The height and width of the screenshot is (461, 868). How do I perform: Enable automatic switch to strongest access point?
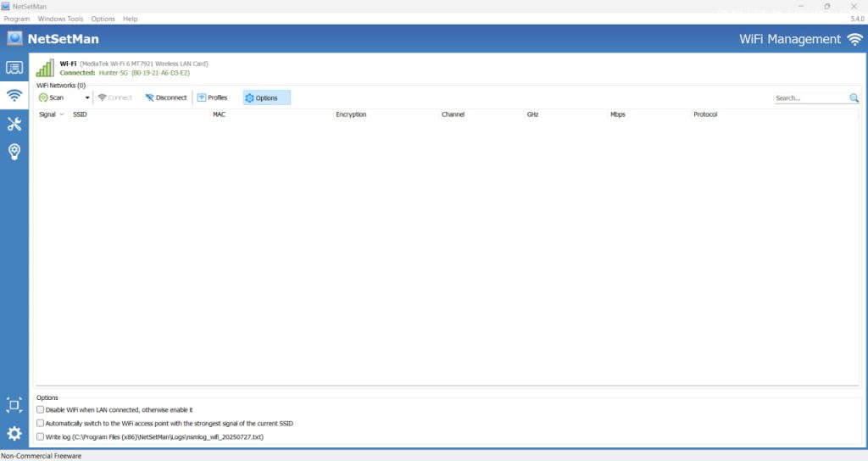tap(41, 424)
